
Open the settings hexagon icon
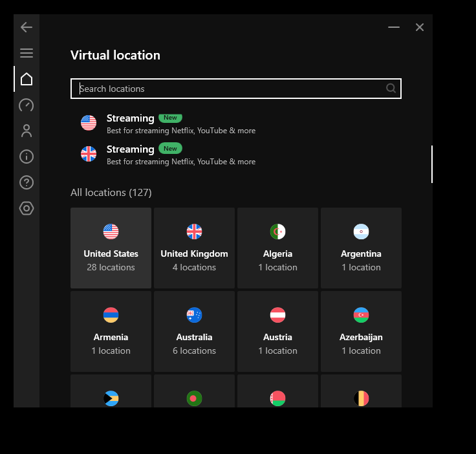27,208
